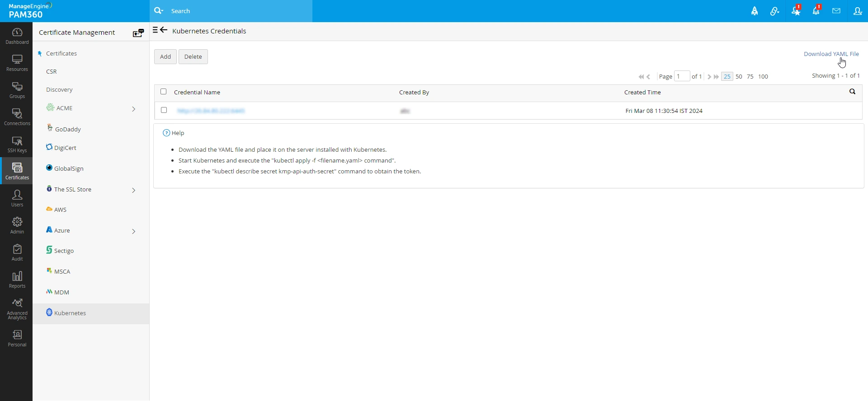Click the search magnifier in top bar
868x401 pixels.
[159, 11]
